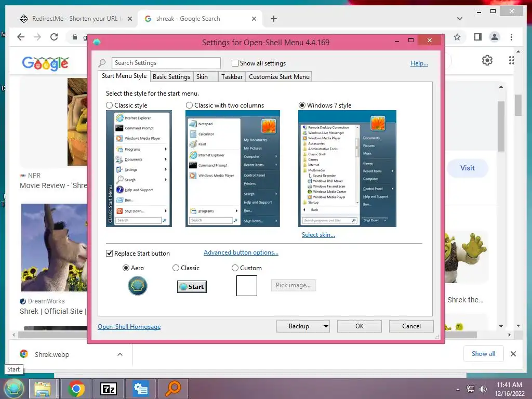This screenshot has width=532, height=399.
Task: Select Windows 7 style radio button
Action: pyautogui.click(x=302, y=105)
